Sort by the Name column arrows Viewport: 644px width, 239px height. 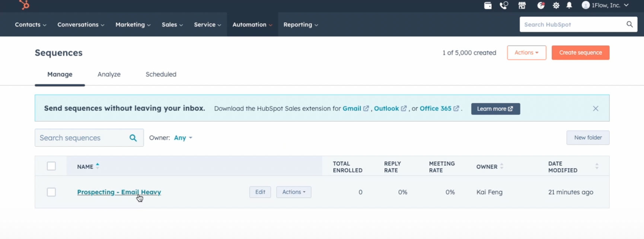[x=98, y=166]
